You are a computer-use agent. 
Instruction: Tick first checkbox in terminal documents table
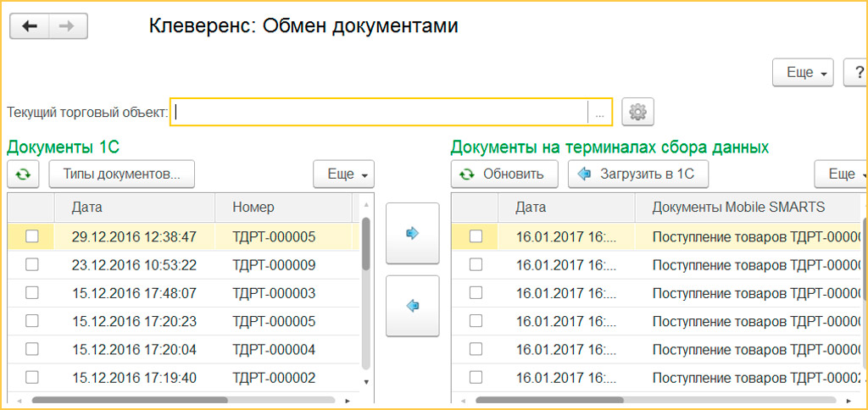[476, 237]
